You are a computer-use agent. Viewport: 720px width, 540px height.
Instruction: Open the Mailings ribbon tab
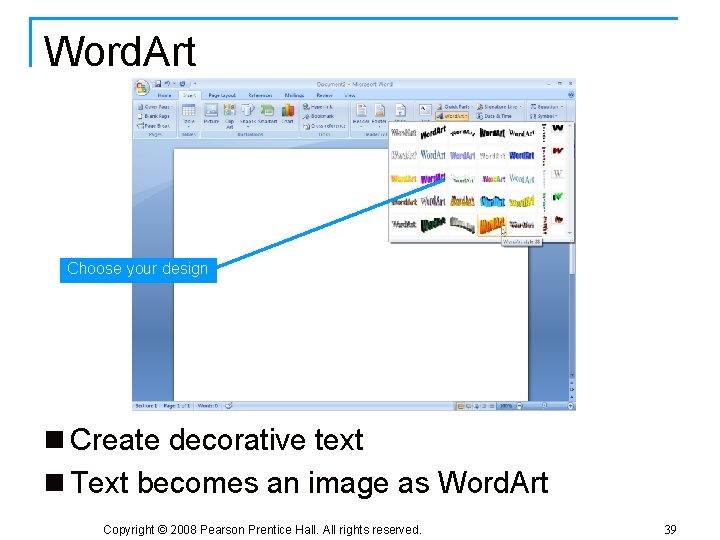pos(294,96)
